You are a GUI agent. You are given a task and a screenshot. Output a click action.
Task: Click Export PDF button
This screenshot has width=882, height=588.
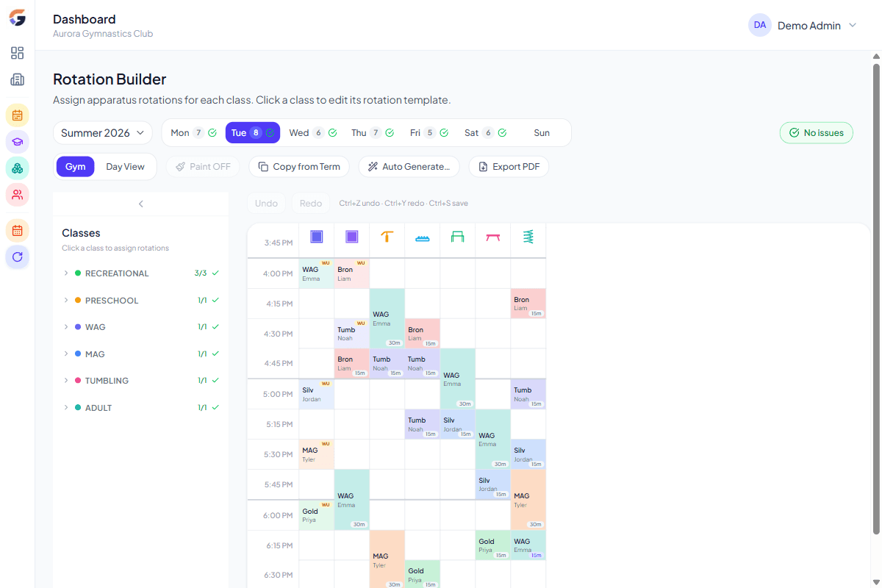pyautogui.click(x=509, y=167)
